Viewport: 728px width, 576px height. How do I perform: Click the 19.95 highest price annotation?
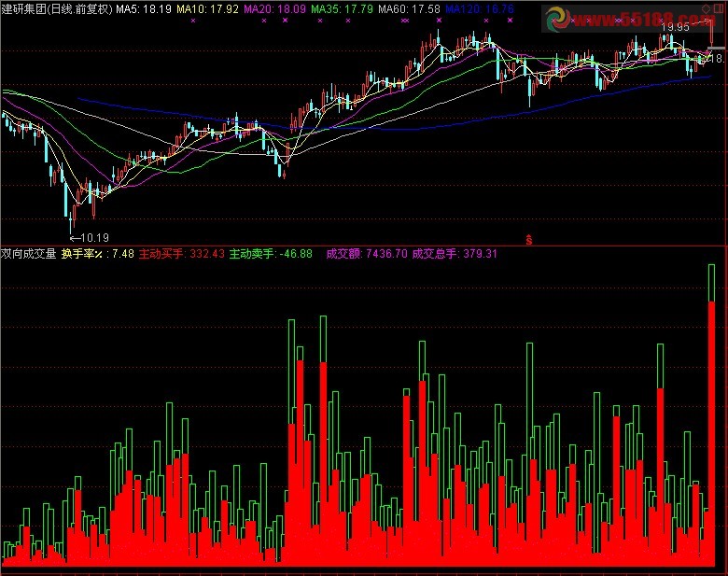pyautogui.click(x=675, y=27)
